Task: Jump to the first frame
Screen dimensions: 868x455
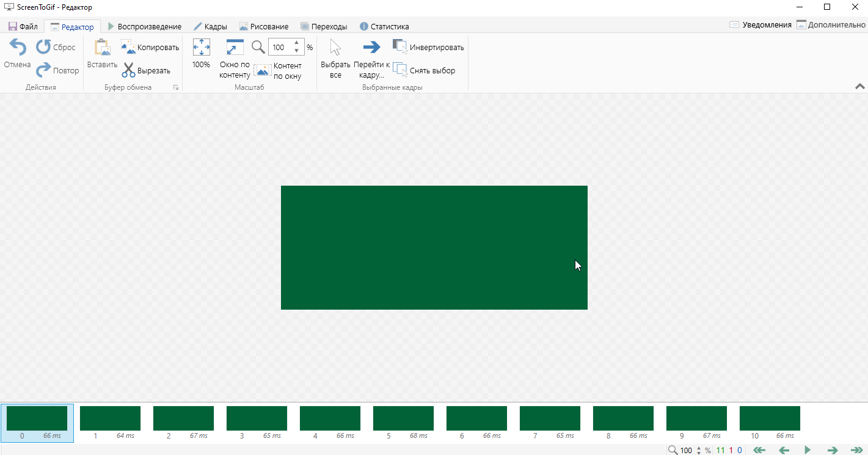Action: point(759,450)
